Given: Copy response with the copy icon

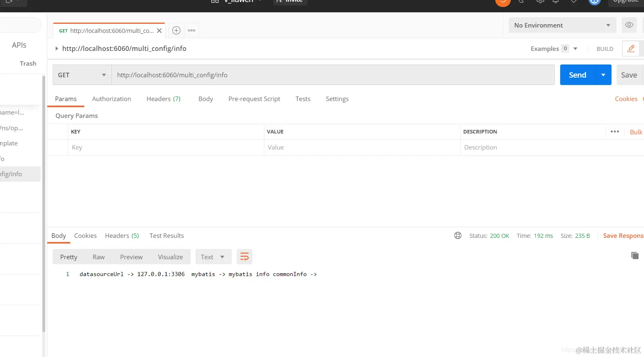Looking at the screenshot, I should (635, 256).
